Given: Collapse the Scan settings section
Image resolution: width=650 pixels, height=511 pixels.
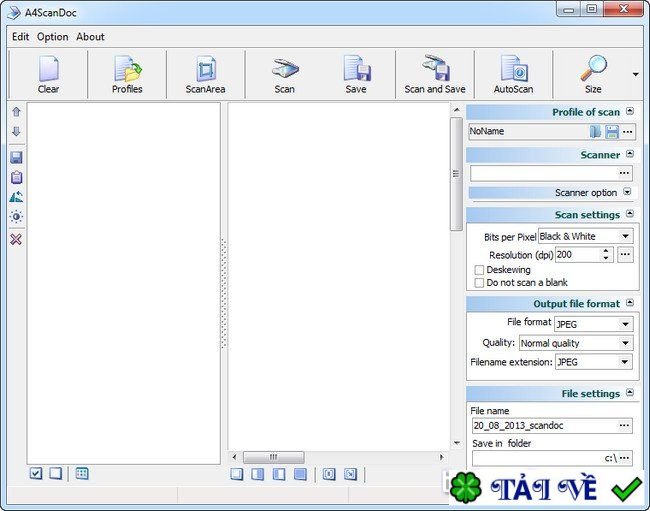Looking at the screenshot, I should (x=630, y=214).
